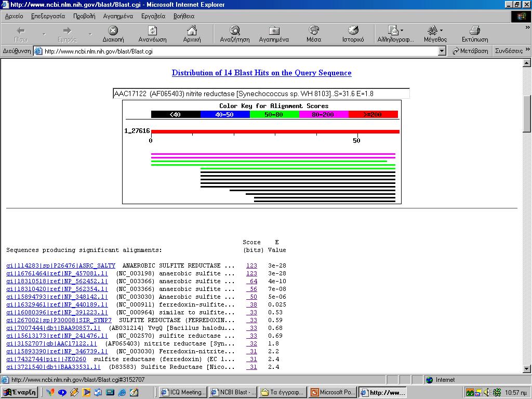Screen dimensions: 532x399
Task: Open the AAC17122.1 nitrite reductase link
Action: pyautogui.click(x=51, y=344)
